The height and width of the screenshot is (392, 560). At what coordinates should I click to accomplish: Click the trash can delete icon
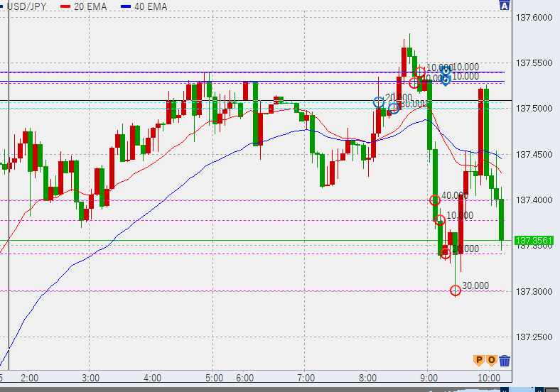pyautogui.click(x=505, y=361)
